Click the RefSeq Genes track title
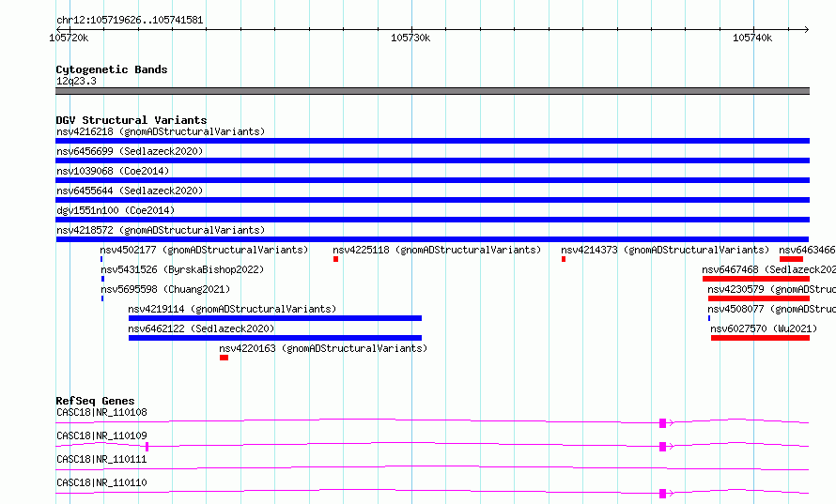Screen dimensions: 836x504 click(95, 401)
